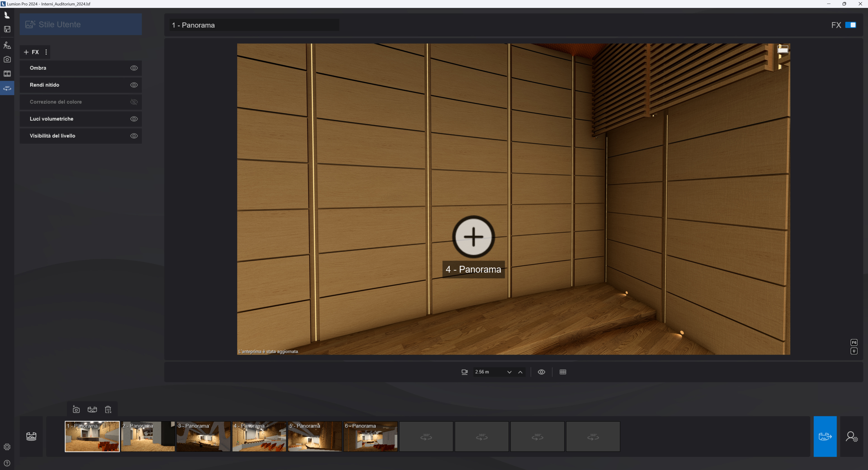868x470 pixels.
Task: Switch off the FX toggle
Action: [851, 25]
